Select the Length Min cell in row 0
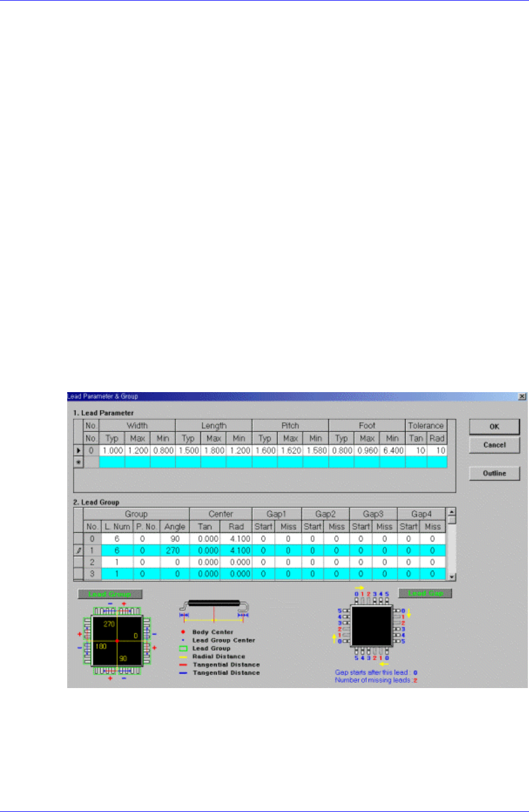This screenshot has width=529, height=812. pos(239,450)
